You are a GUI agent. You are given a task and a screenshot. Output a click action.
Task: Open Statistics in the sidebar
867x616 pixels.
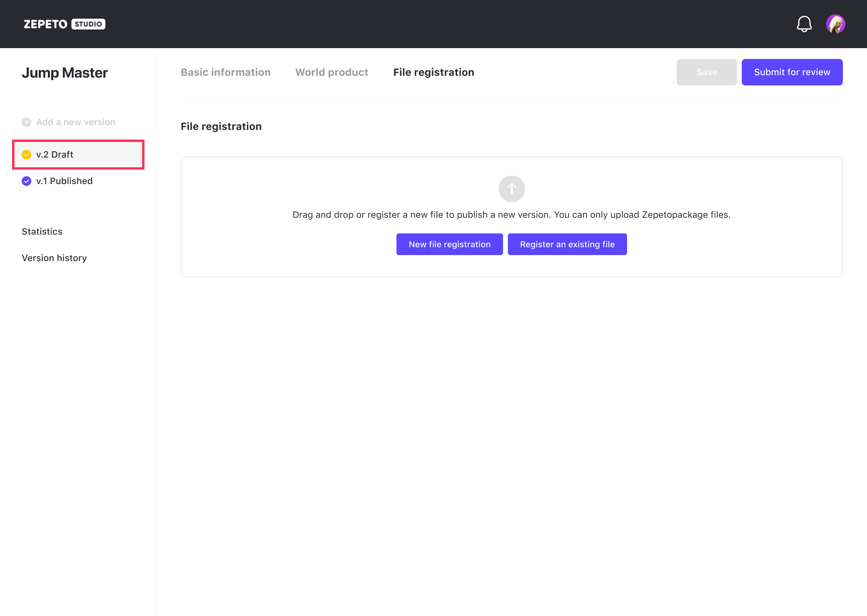coord(42,231)
